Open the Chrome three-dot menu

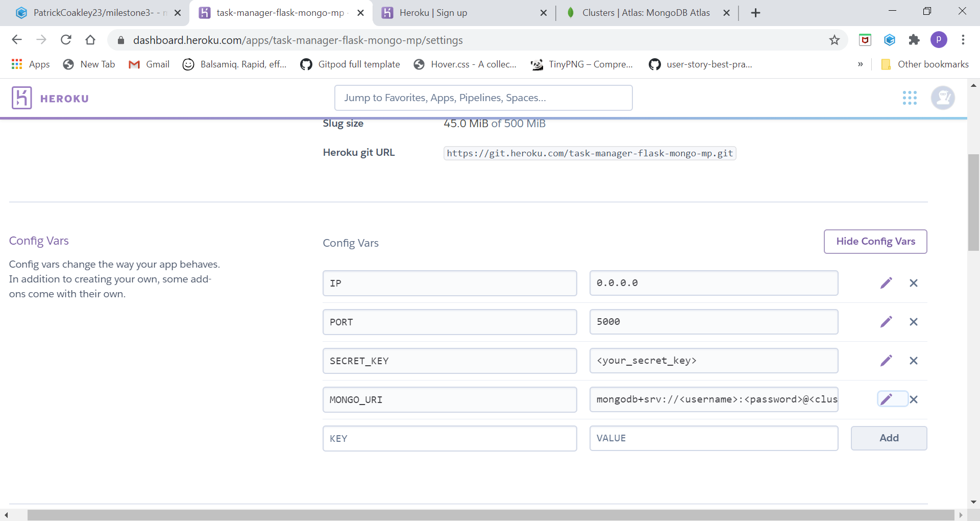(x=963, y=40)
